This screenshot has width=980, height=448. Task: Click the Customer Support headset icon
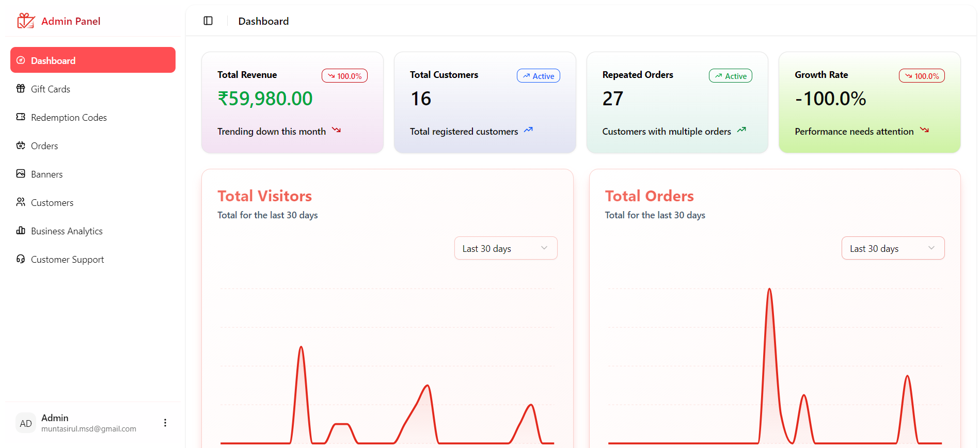point(21,259)
